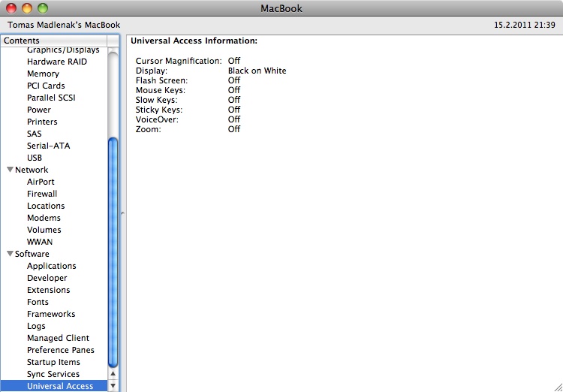The height and width of the screenshot is (392, 563).
Task: Select the Software category
Action: click(x=32, y=254)
